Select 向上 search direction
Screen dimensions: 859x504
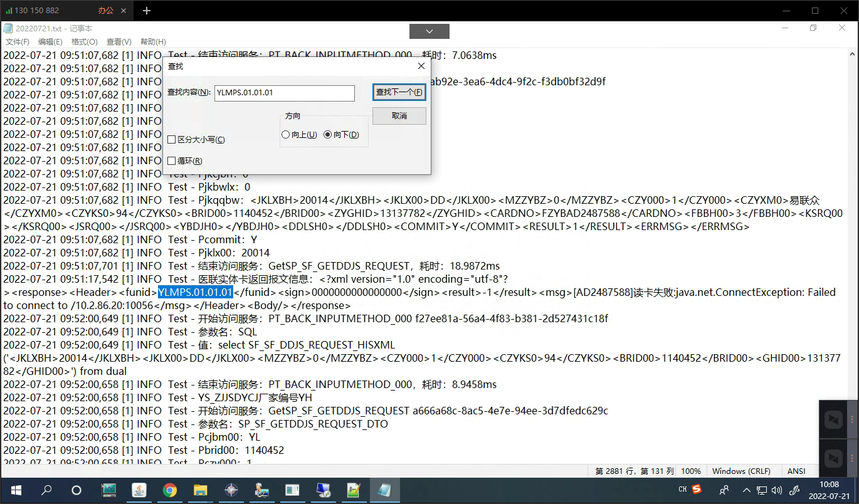(x=286, y=135)
